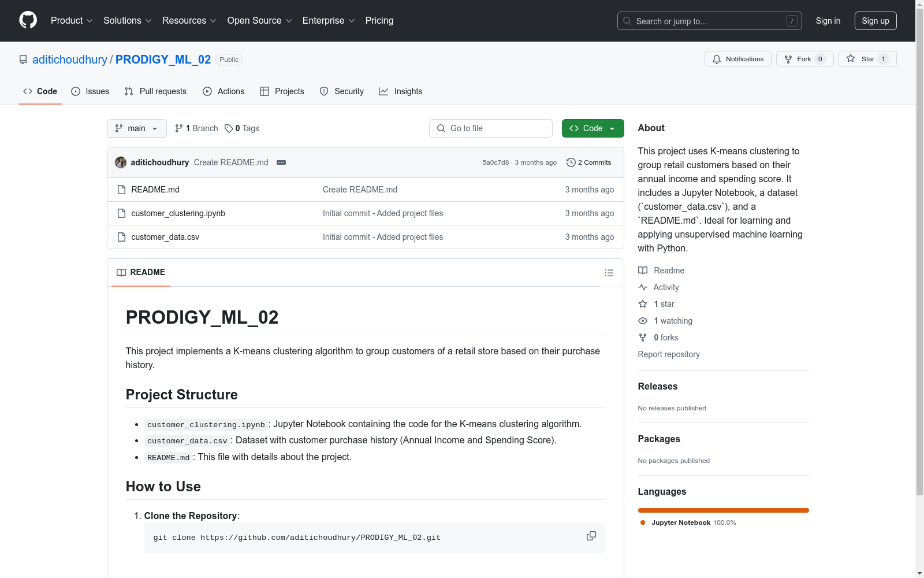This screenshot has height=578, width=924.
Task: Click the Sign up button
Action: click(875, 21)
